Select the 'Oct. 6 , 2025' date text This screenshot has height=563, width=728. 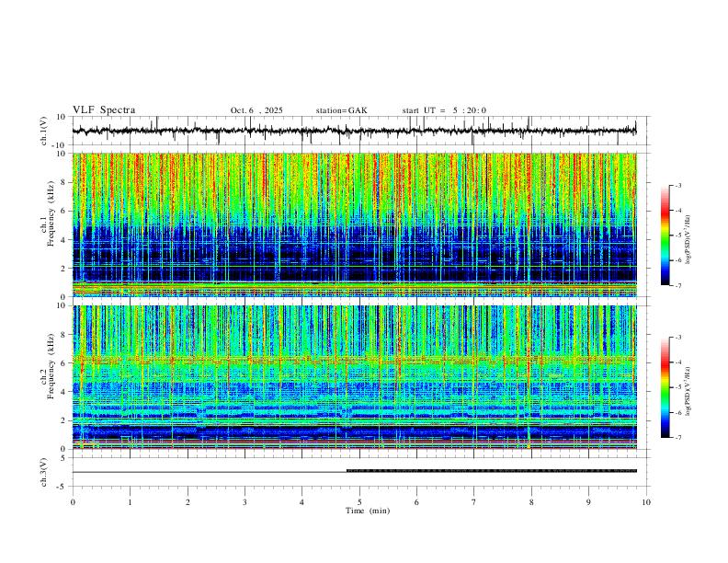[x=256, y=110]
